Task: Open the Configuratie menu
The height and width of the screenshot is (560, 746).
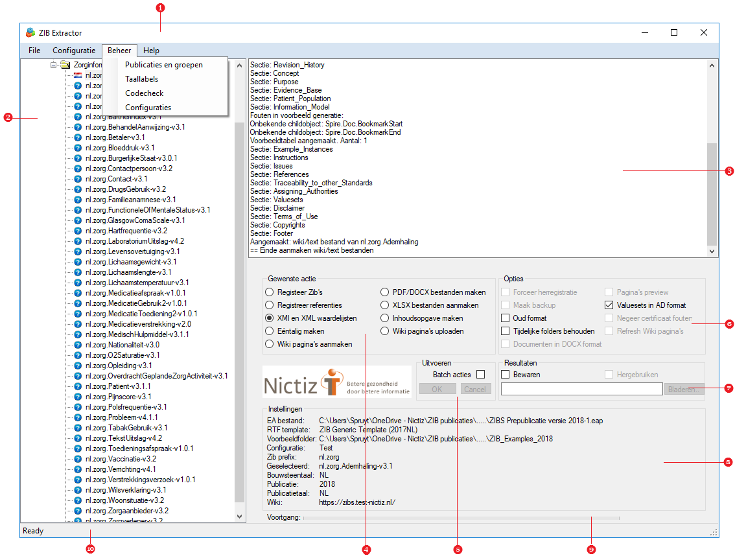Action: pos(74,51)
